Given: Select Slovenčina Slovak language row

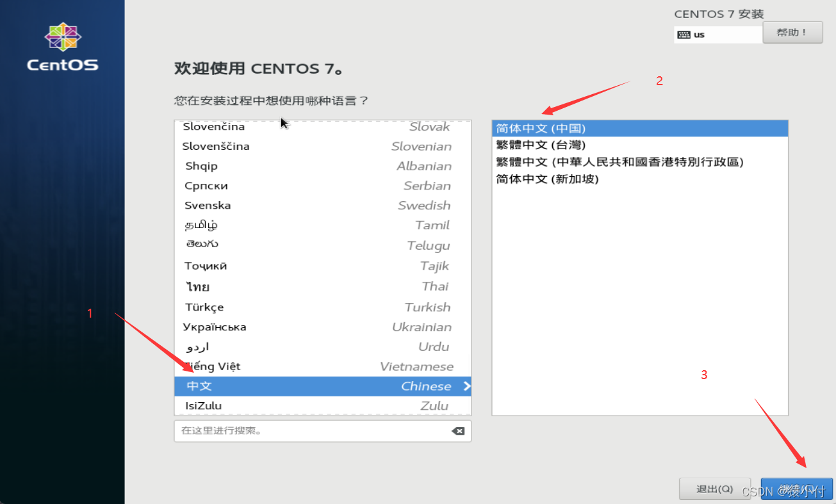Looking at the screenshot, I should tap(323, 127).
